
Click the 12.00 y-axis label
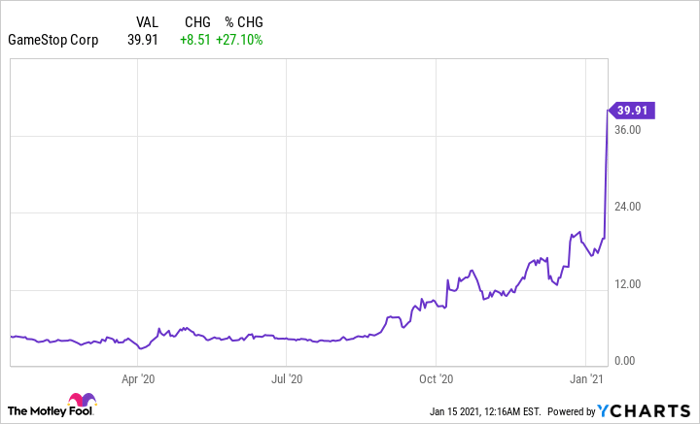(x=627, y=284)
